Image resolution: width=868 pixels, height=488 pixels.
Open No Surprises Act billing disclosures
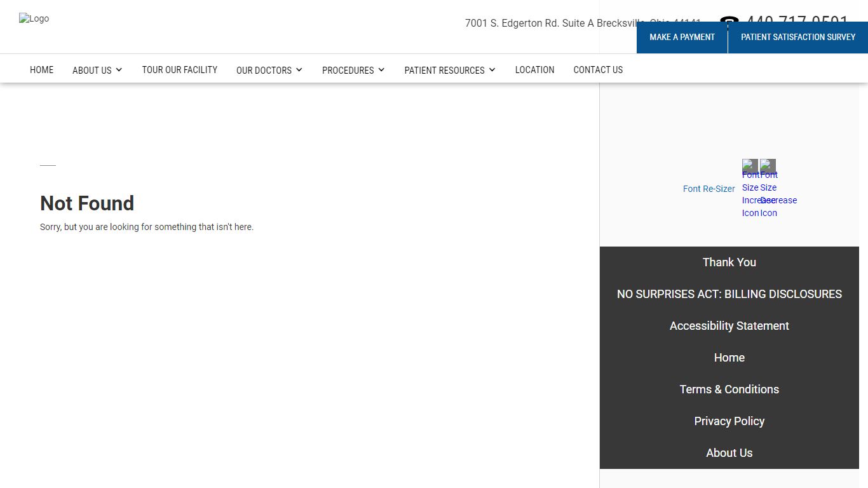click(x=729, y=294)
